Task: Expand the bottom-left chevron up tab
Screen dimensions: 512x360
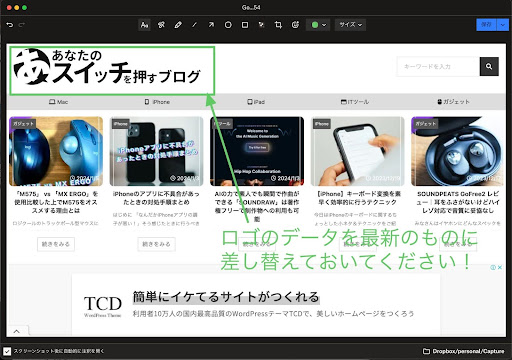Action: 16,331
